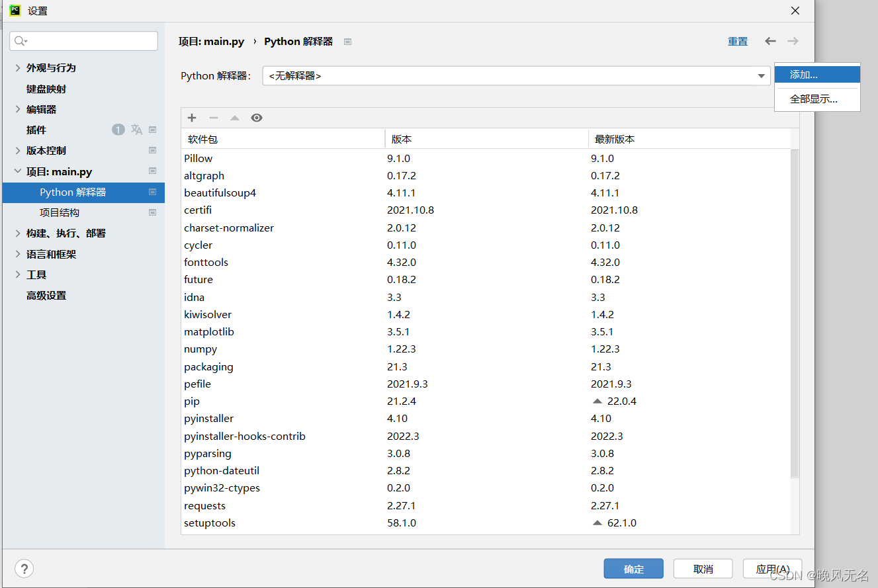Viewport: 878px width, 588px height.
Task: Click the PyCharm logo in title bar
Action: click(15, 10)
